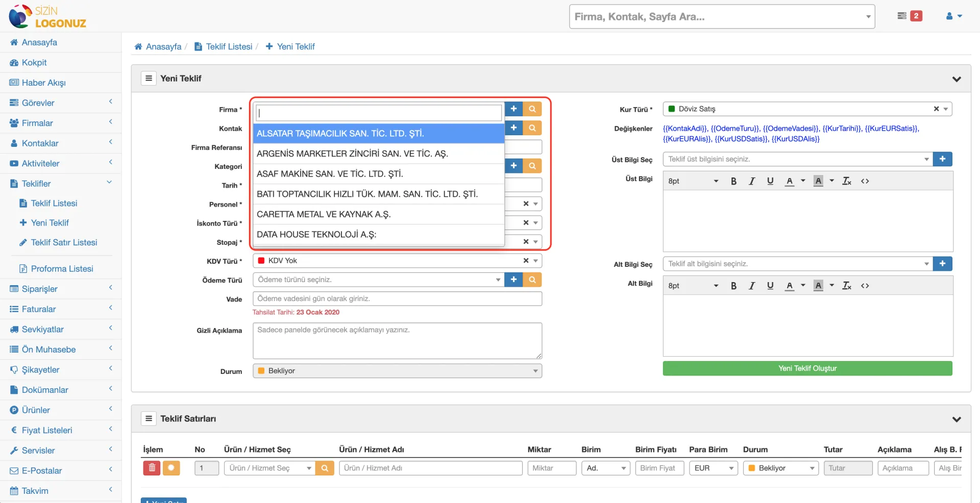Open code view in Alt Bilgi editor

[865, 286]
